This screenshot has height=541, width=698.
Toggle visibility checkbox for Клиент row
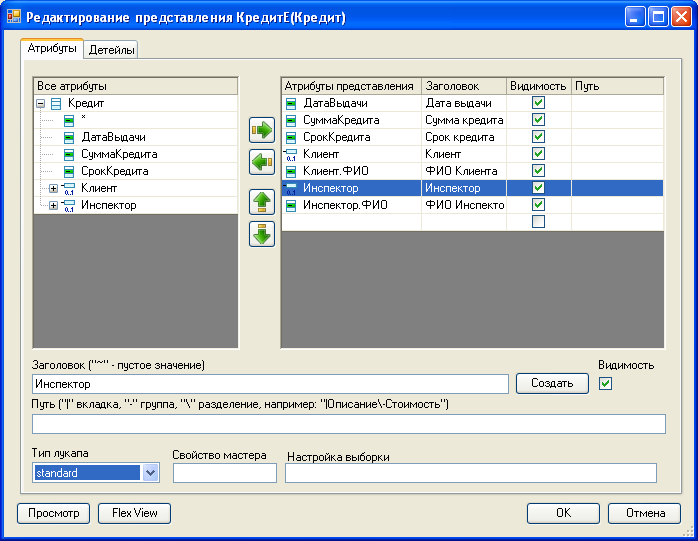pyautogui.click(x=538, y=154)
